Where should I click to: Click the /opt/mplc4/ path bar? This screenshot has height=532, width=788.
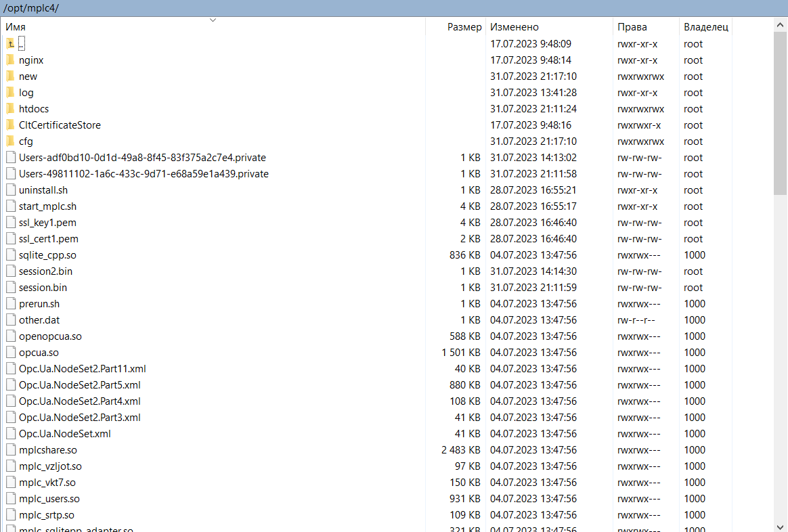pos(394,8)
